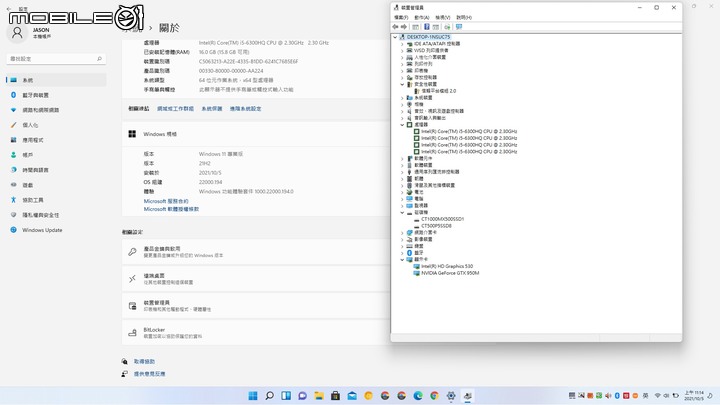
Task: Open the taskbar Search magnifier icon
Action: coord(270,396)
